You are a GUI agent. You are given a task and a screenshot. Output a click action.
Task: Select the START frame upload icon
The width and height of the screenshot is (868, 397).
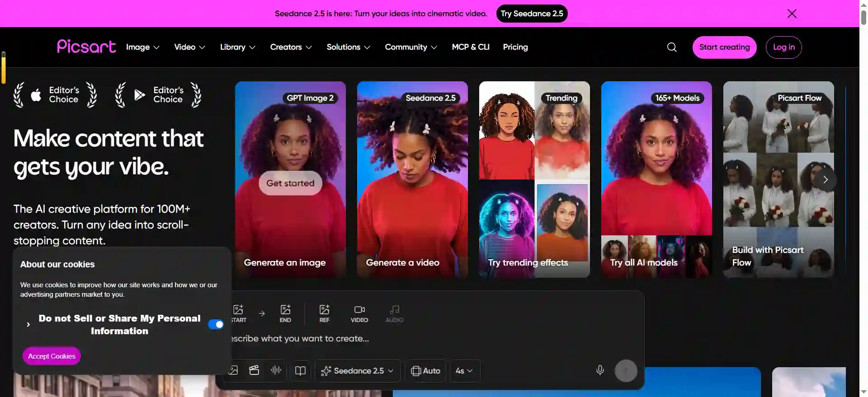(238, 313)
